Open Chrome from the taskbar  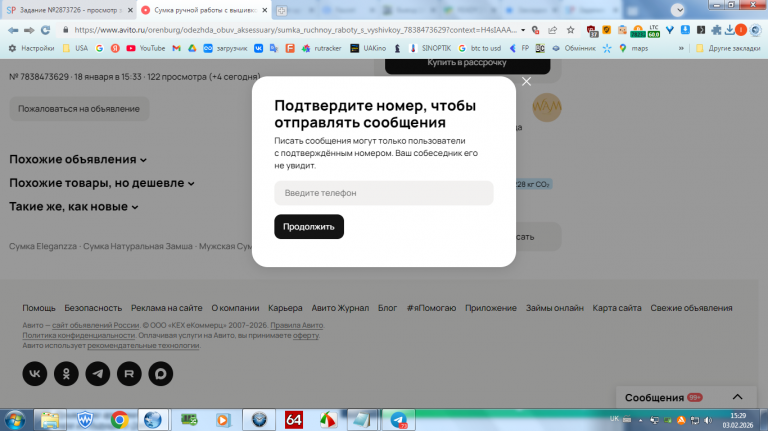(x=119, y=420)
